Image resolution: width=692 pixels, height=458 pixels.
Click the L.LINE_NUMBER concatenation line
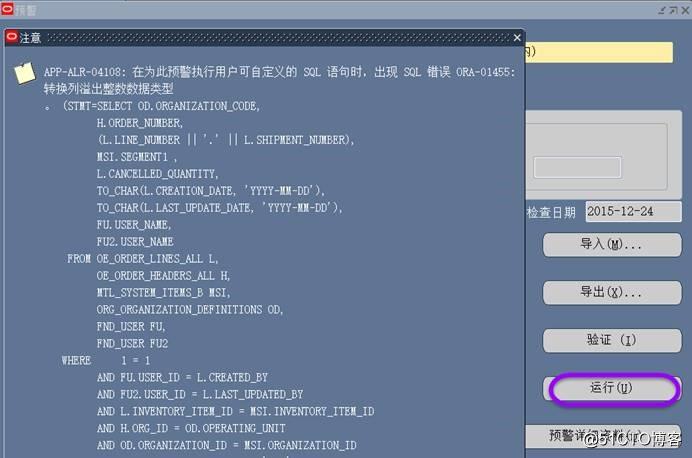[226, 140]
